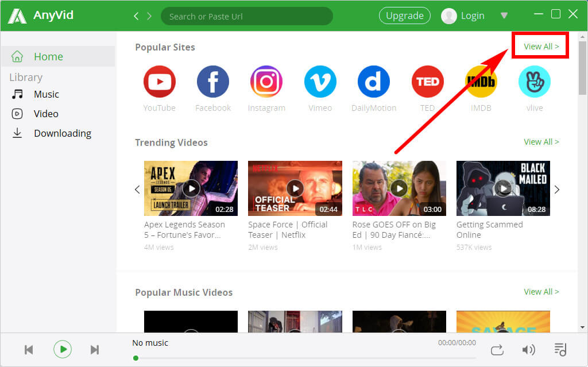
Task: Click the Library section label
Action: [x=26, y=78]
